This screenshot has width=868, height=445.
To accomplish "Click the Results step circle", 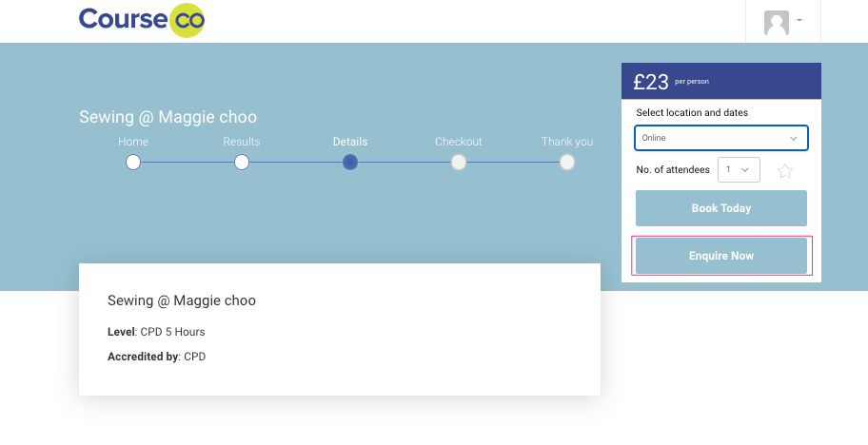I will click(x=242, y=162).
